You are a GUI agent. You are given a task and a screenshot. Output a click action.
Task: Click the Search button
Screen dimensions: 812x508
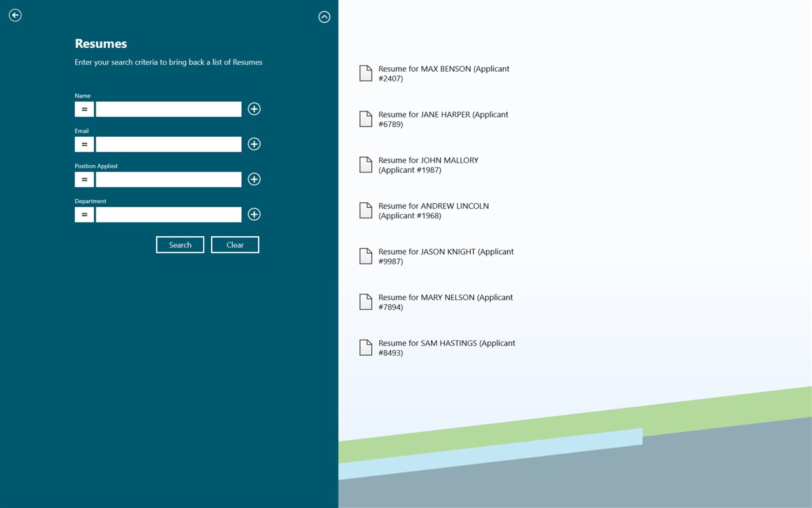point(180,244)
